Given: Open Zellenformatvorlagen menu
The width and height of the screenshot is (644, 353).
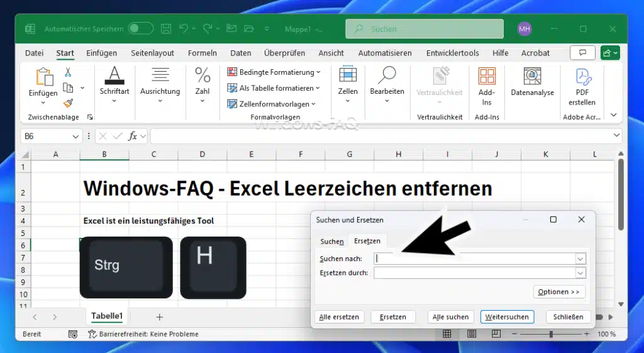Looking at the screenshot, I should click(272, 104).
